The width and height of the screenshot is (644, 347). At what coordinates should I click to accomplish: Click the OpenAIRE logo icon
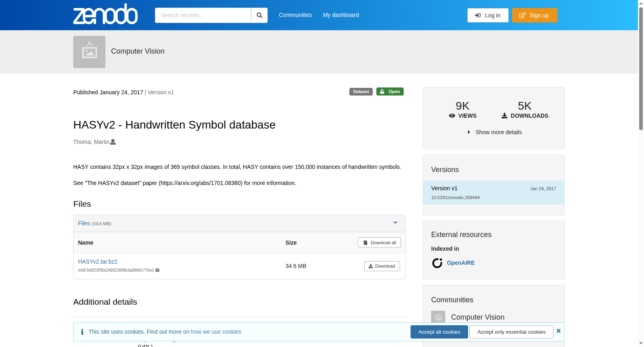437,263
